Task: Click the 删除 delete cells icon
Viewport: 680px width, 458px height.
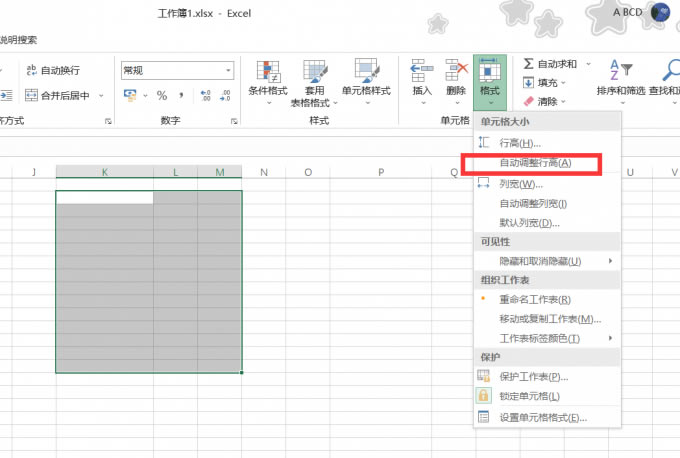Action: point(456,71)
